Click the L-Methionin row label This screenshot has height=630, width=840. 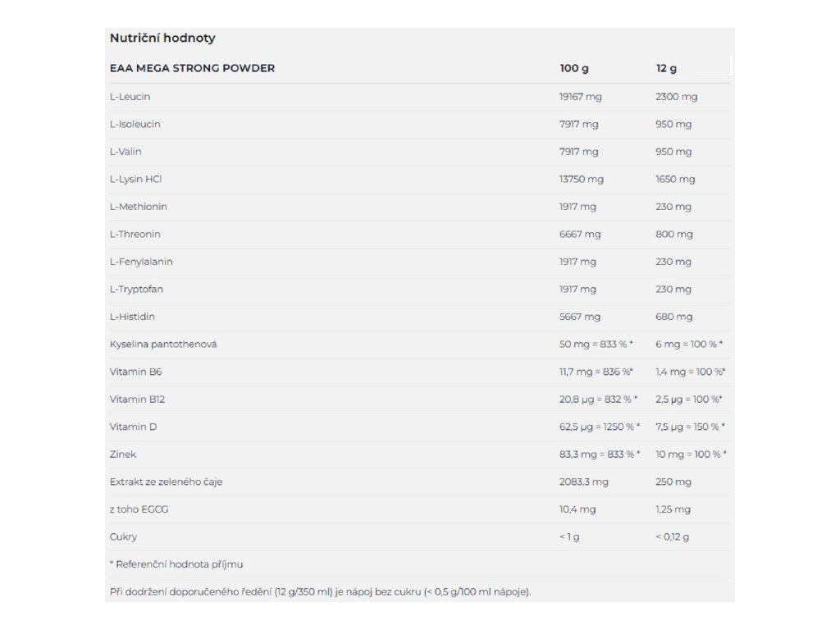pos(138,207)
